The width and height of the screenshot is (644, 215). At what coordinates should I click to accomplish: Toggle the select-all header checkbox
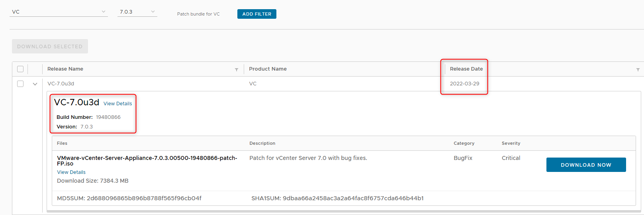20,69
